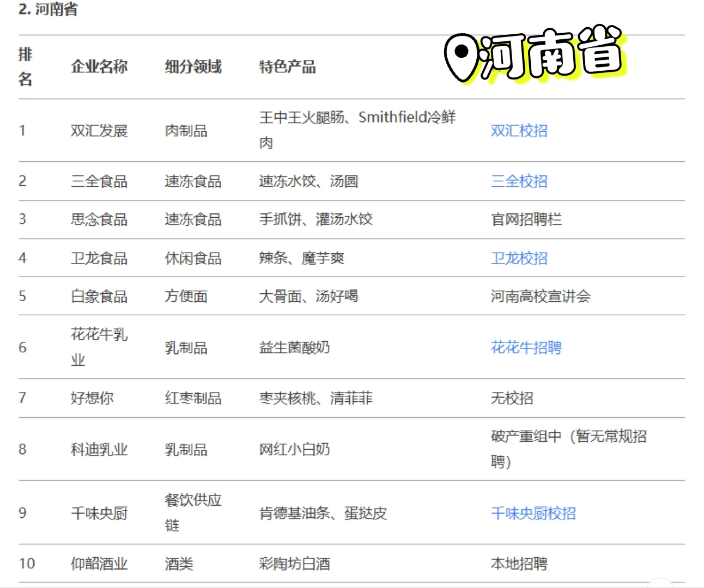The image size is (704, 588).
Task: Select the 花花牛乳业 company cell
Action: pos(99,347)
